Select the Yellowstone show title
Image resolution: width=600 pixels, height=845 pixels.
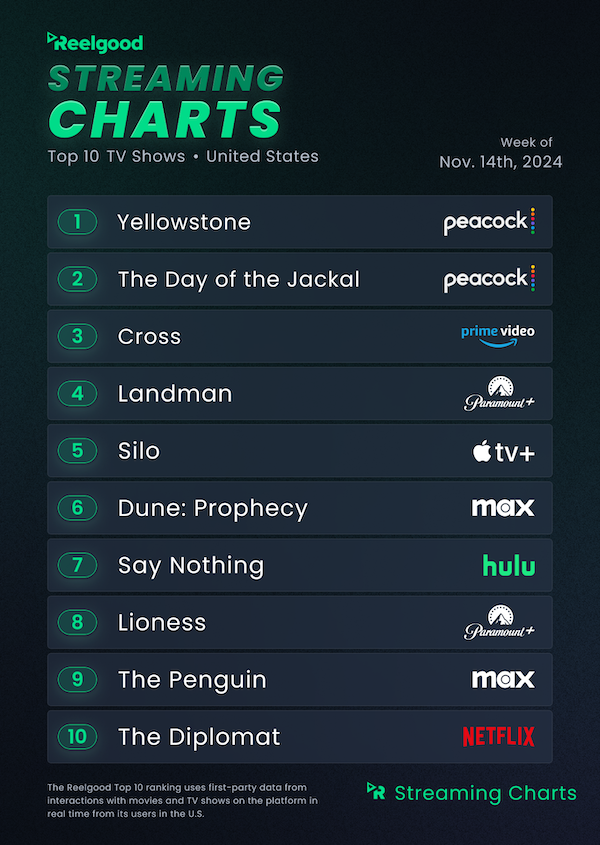click(184, 222)
